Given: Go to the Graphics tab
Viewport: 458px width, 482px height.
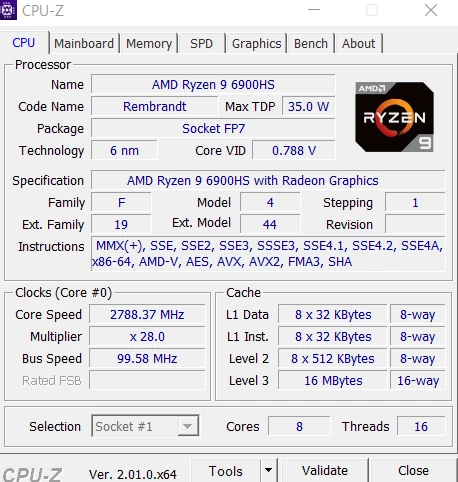Looking at the screenshot, I should pyautogui.click(x=256, y=43).
